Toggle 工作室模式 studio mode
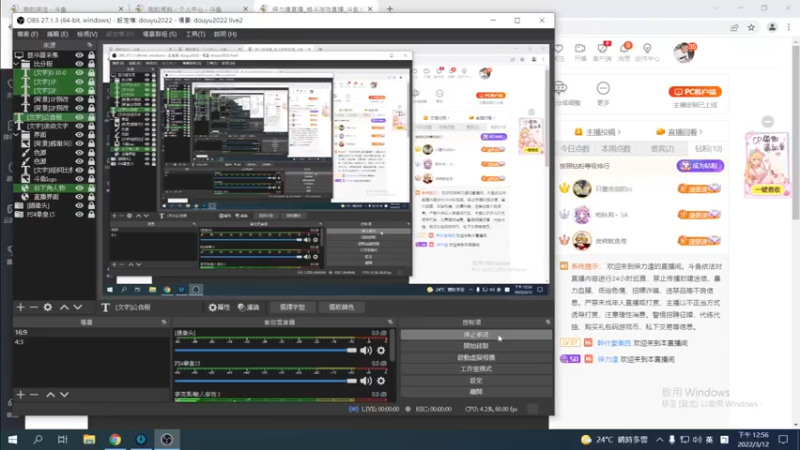 [476, 369]
